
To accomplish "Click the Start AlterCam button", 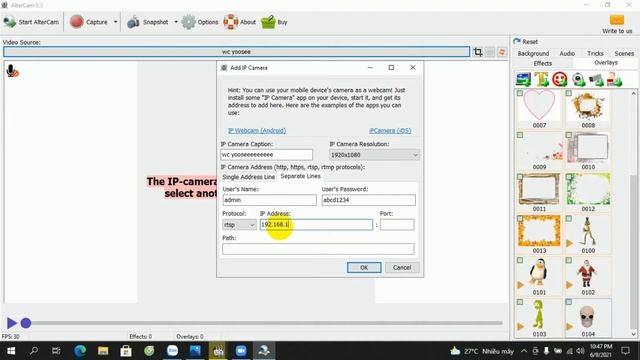I will point(31,22).
